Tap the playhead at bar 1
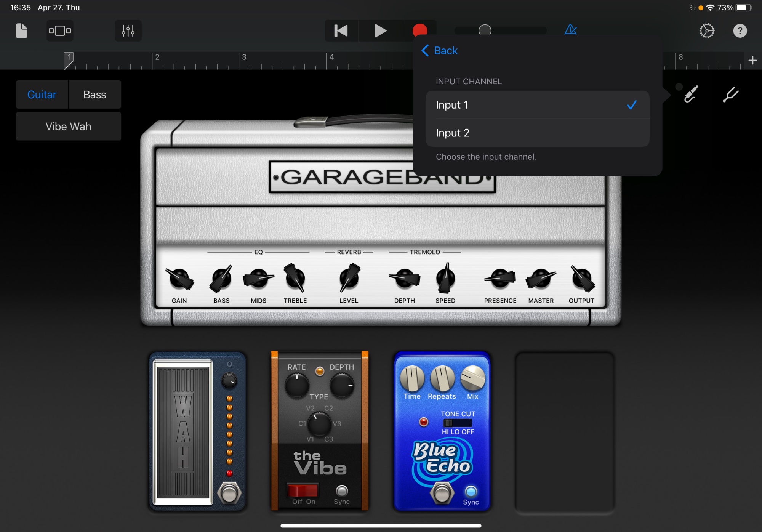This screenshot has width=762, height=532. [x=69, y=61]
